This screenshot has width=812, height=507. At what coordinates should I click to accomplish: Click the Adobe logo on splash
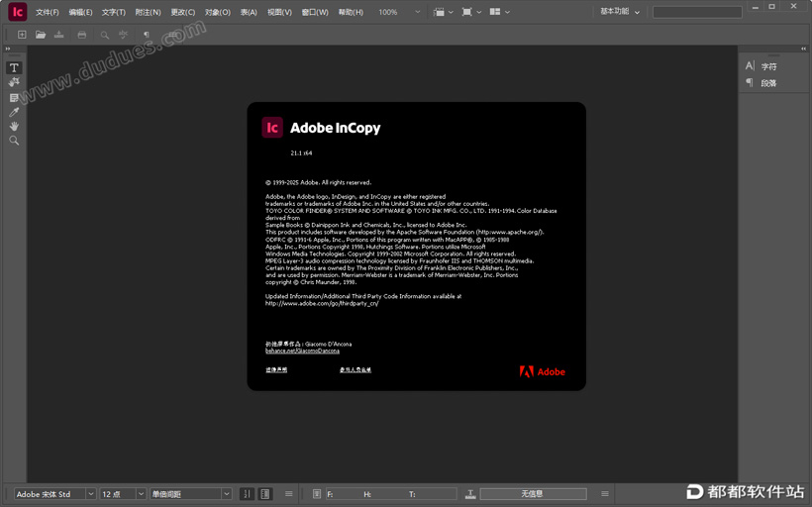[x=543, y=371]
